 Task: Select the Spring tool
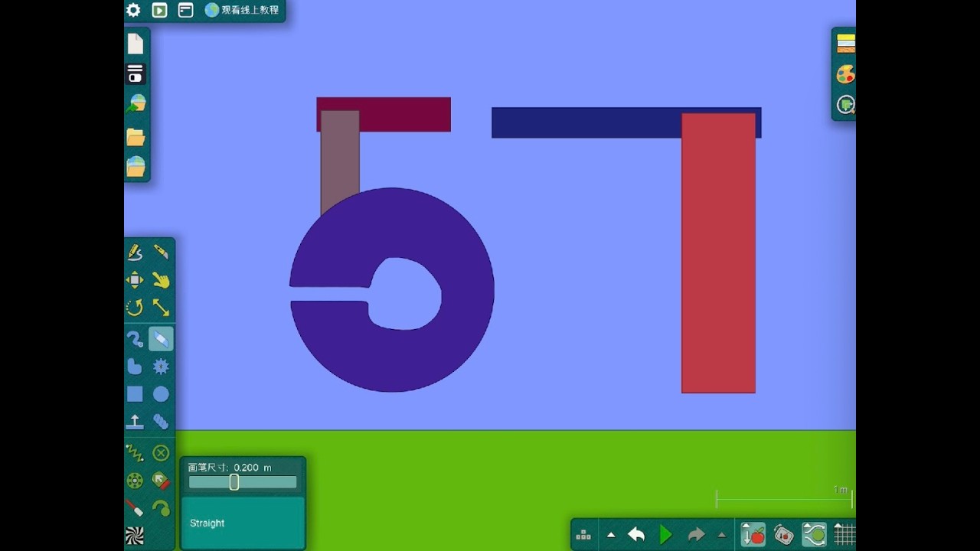click(x=135, y=453)
